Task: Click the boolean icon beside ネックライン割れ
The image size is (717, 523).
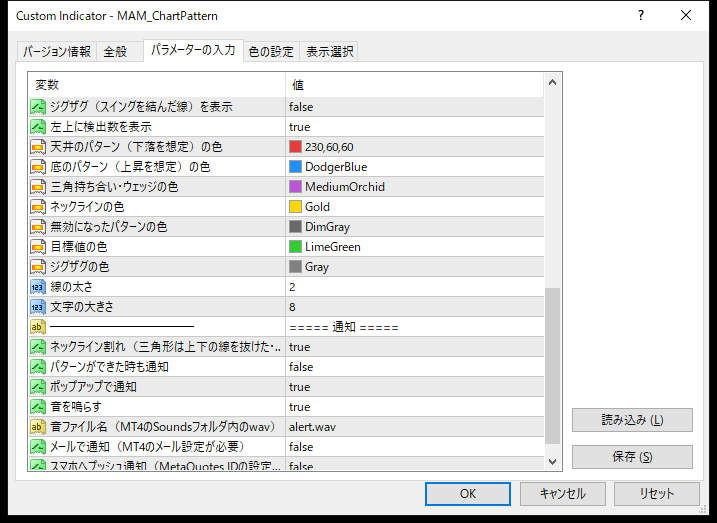Action: pyautogui.click(x=38, y=347)
